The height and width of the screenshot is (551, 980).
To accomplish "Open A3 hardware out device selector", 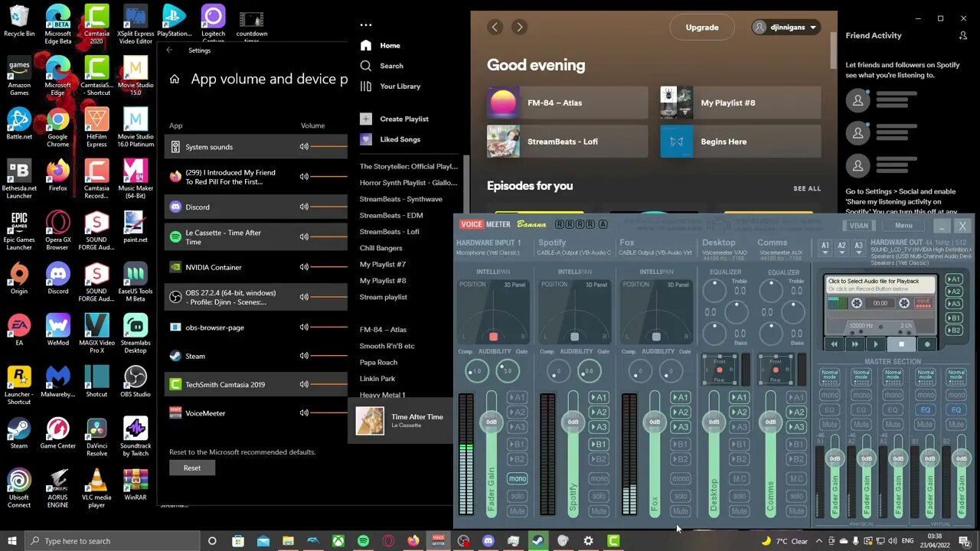I will click(x=859, y=247).
